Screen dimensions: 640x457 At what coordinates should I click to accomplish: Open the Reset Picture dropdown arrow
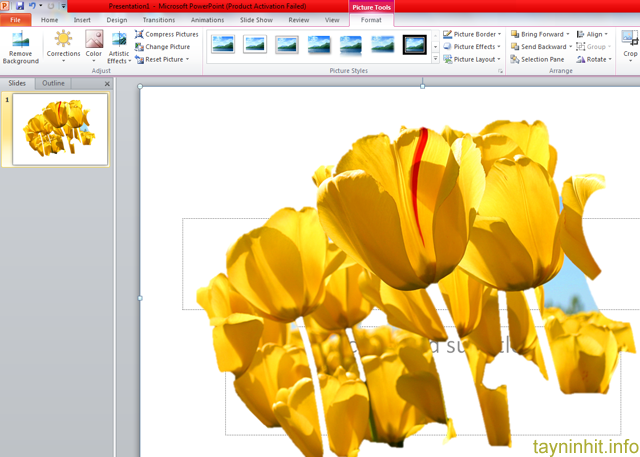(188, 59)
